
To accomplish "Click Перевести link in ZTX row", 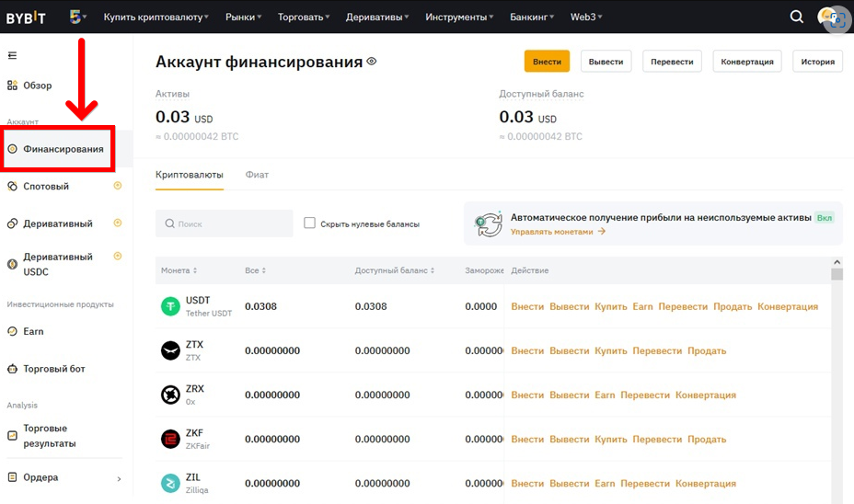I will tap(657, 350).
